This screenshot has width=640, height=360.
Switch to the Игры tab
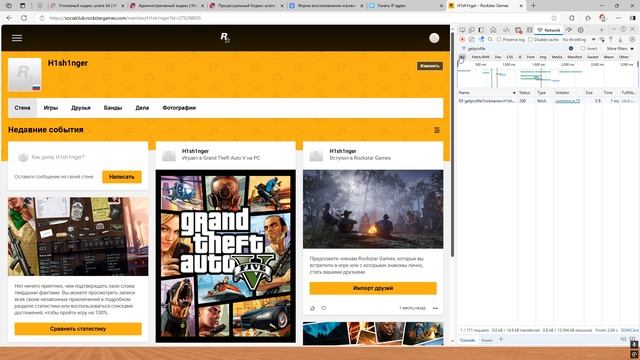click(x=51, y=108)
